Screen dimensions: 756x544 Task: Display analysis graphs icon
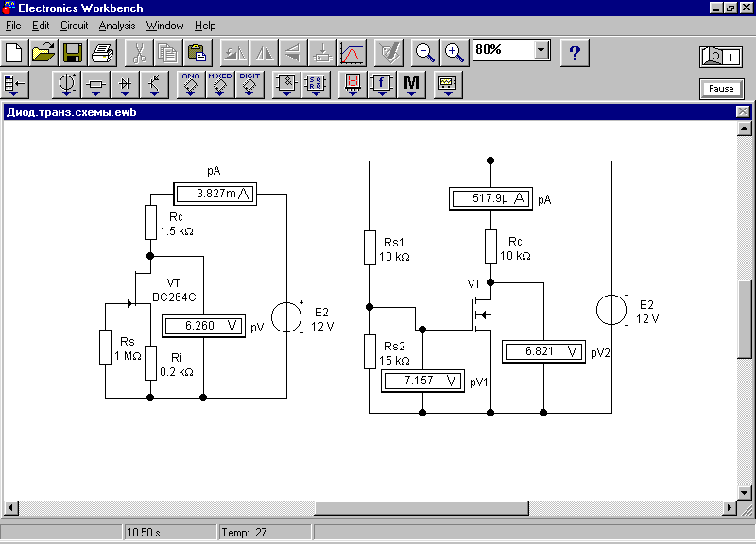tap(352, 53)
